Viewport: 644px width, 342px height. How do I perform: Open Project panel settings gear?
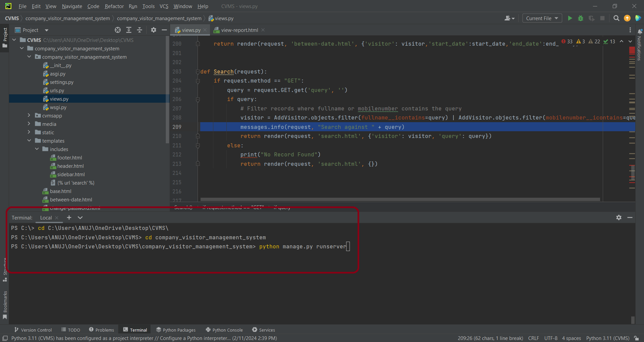[x=154, y=30]
